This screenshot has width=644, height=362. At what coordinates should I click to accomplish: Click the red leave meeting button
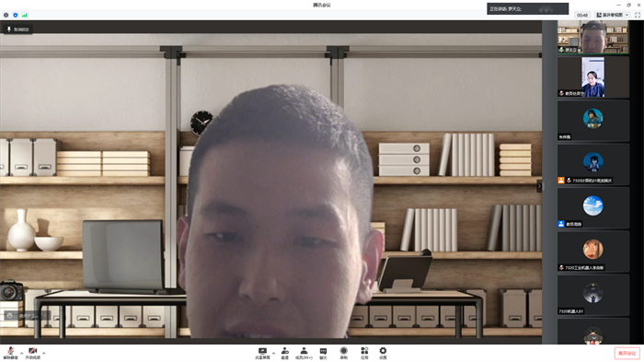pyautogui.click(x=627, y=354)
